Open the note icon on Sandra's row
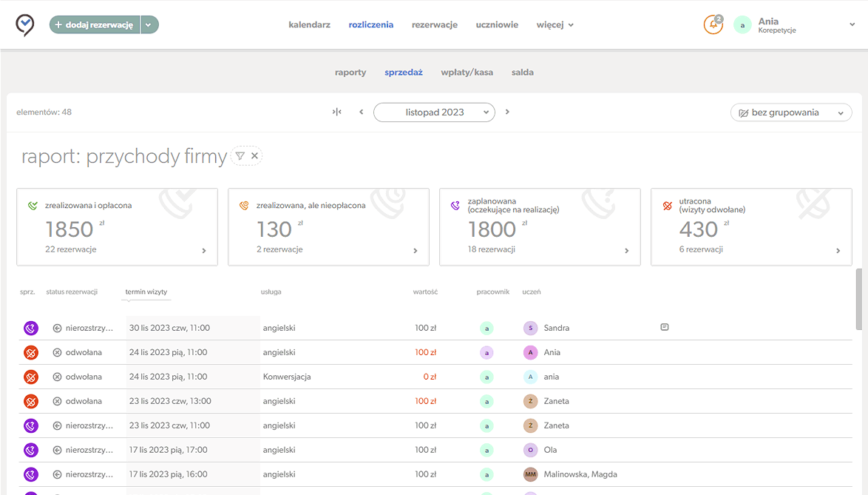The image size is (868, 495). [x=664, y=327]
